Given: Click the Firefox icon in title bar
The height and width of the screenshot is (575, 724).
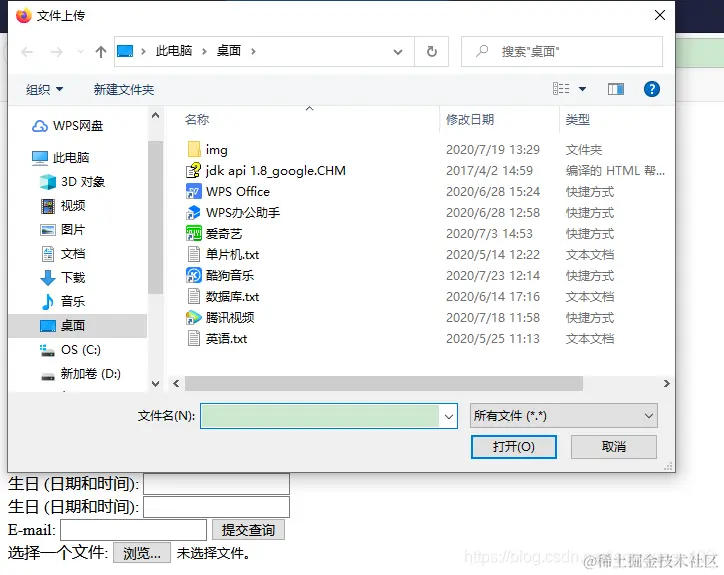Looking at the screenshot, I should point(23,15).
